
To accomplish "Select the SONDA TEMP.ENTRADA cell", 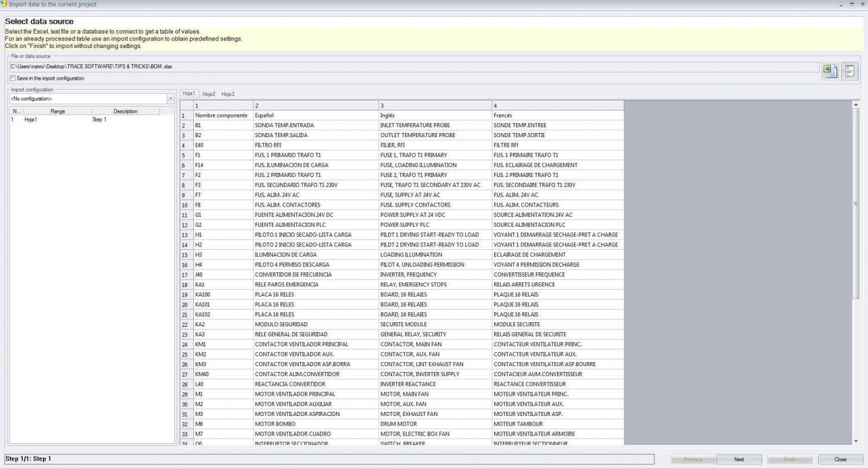I will click(316, 125).
